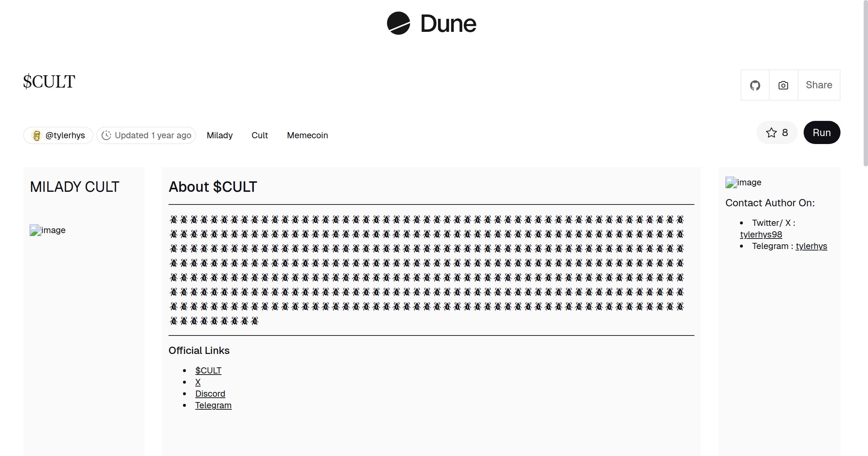This screenshot has width=868, height=456.
Task: Open the X official link
Action: (198, 382)
